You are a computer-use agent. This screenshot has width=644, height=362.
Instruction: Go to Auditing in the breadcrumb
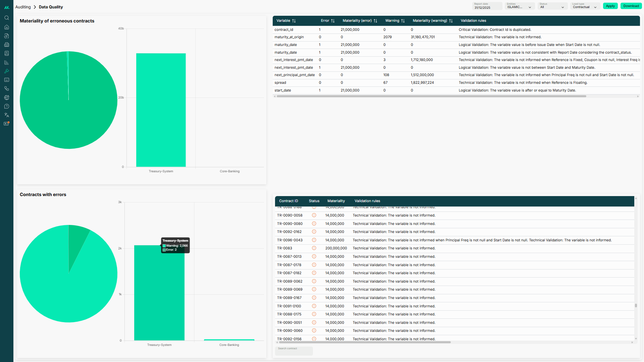(x=23, y=7)
